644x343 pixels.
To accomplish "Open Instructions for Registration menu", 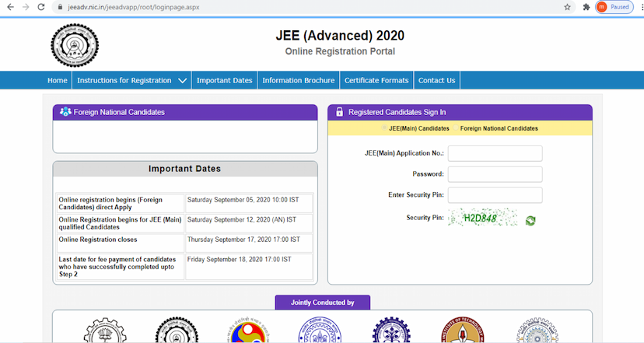I will point(124,80).
